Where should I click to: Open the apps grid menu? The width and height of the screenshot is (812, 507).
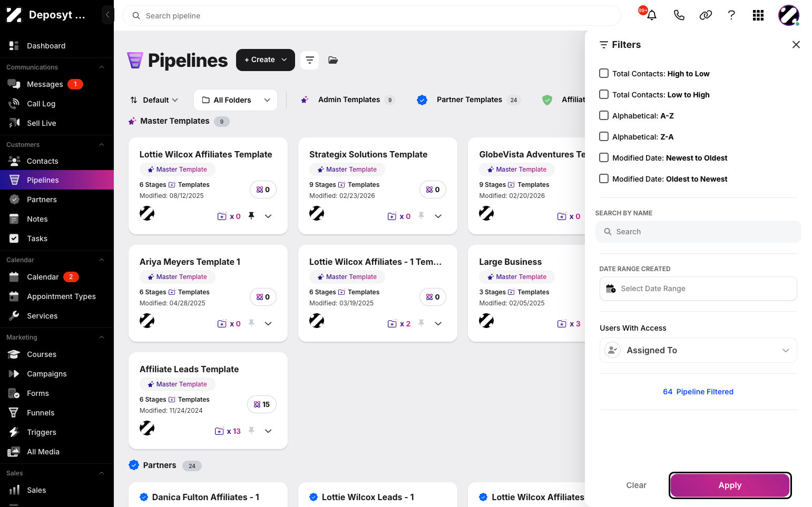tap(758, 15)
